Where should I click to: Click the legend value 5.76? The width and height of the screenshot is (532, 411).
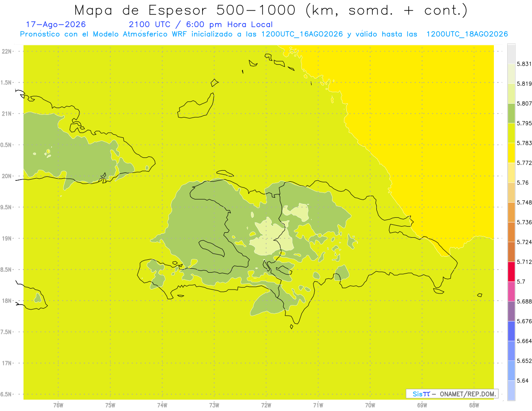pos(522,183)
